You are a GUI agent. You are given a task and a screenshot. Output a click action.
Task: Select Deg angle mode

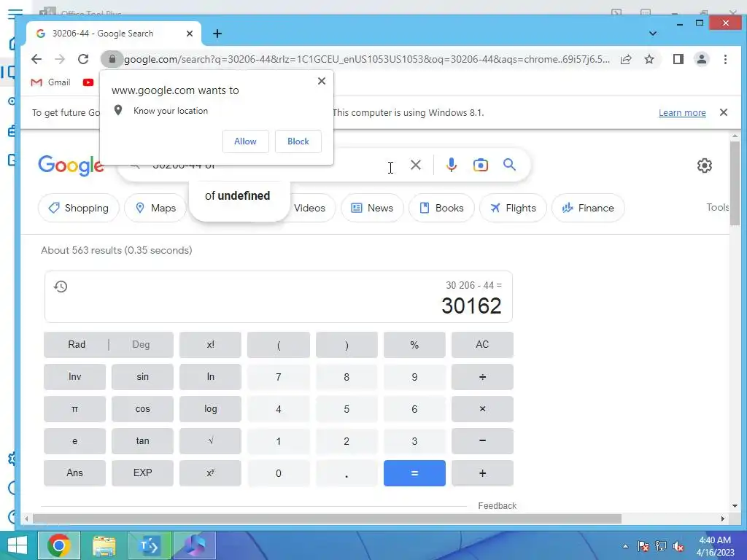(x=141, y=345)
